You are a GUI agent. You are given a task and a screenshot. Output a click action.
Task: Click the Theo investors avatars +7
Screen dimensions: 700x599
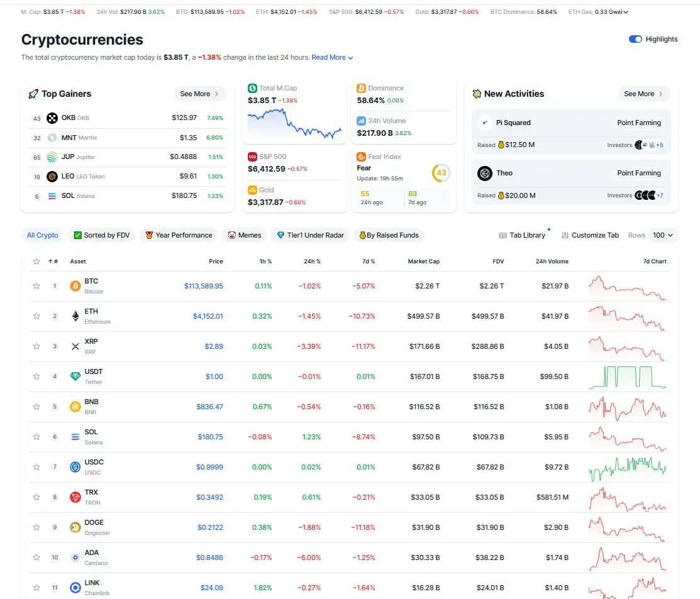tap(649, 195)
